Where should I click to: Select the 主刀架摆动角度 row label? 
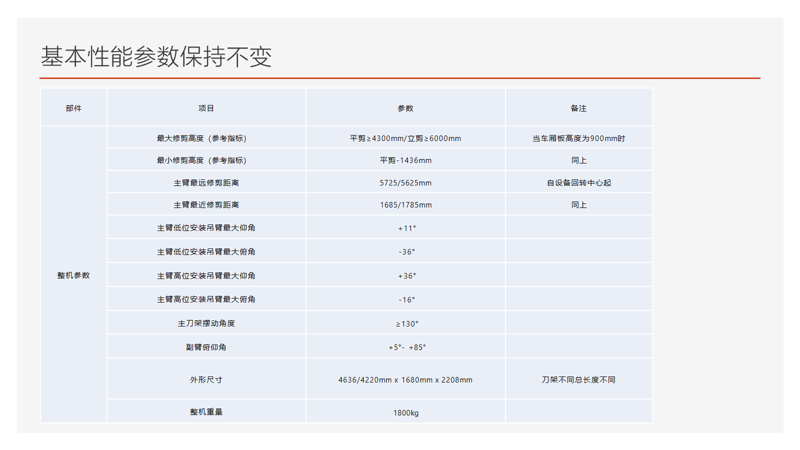point(206,323)
